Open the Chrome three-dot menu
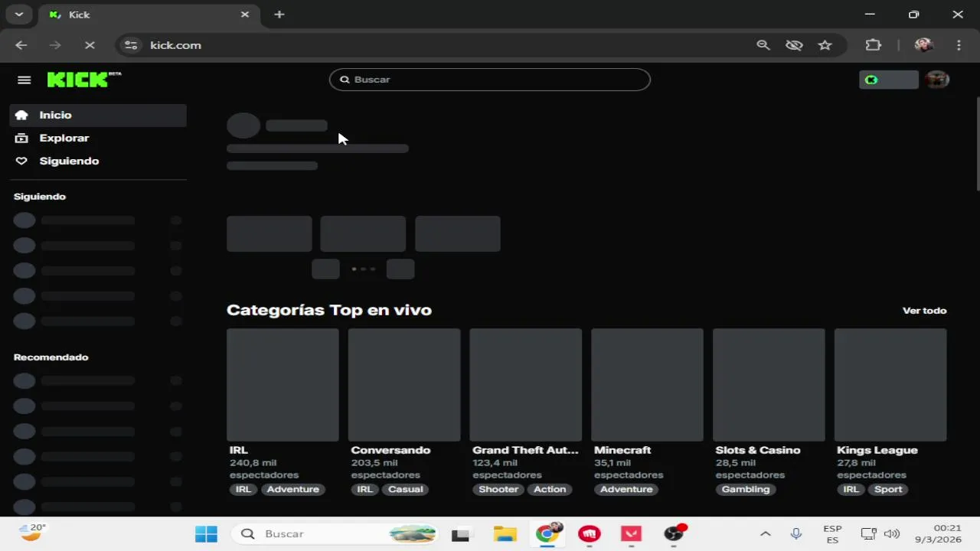Screen dimensions: 980x551 pyautogui.click(x=959, y=45)
